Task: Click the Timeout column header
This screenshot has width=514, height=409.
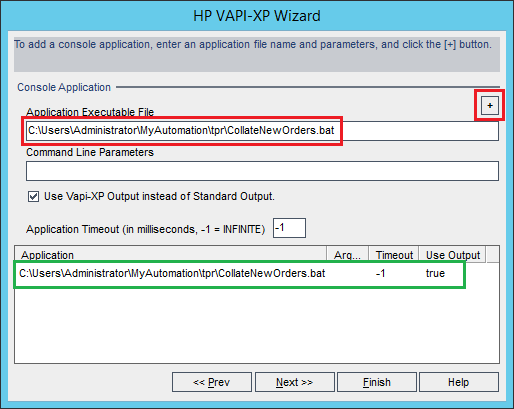Action: point(394,255)
